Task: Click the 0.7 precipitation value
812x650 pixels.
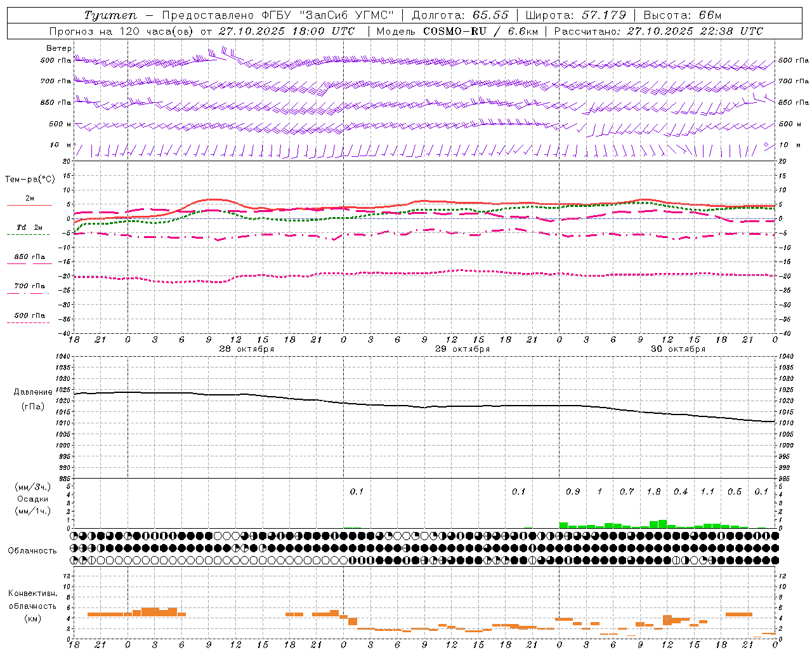Action: pos(627,491)
